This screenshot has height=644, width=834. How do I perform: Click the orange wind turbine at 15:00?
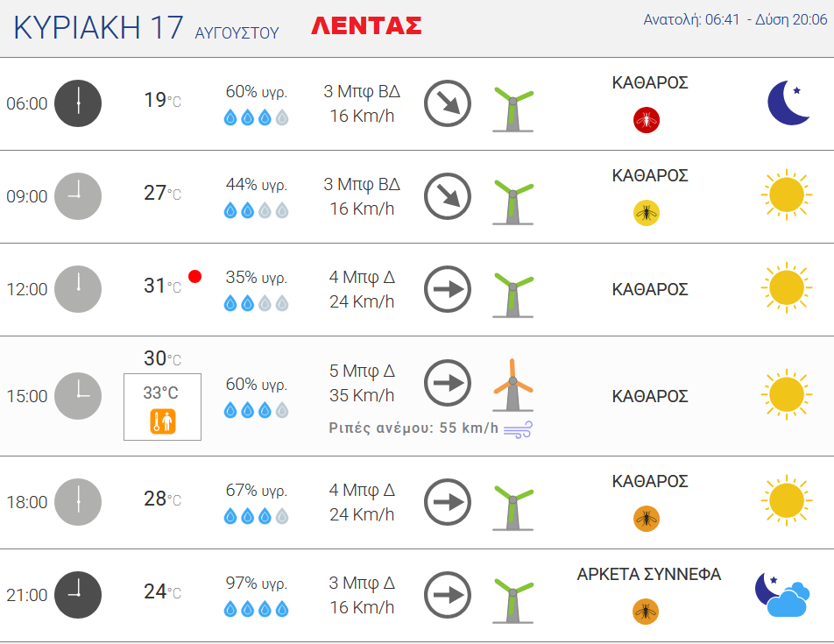click(512, 385)
